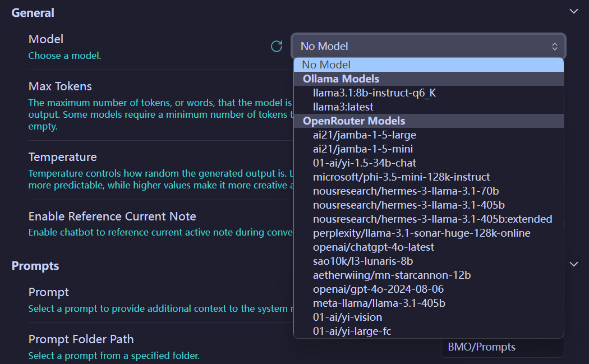Screen dimensions: 589x364
Task: Click the Prompt Folder Path input field
Action: pyautogui.click(x=502, y=347)
